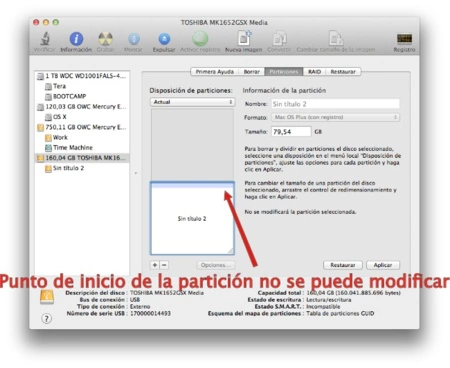
Task: Click the Montar toolbar icon
Action: pos(134,39)
